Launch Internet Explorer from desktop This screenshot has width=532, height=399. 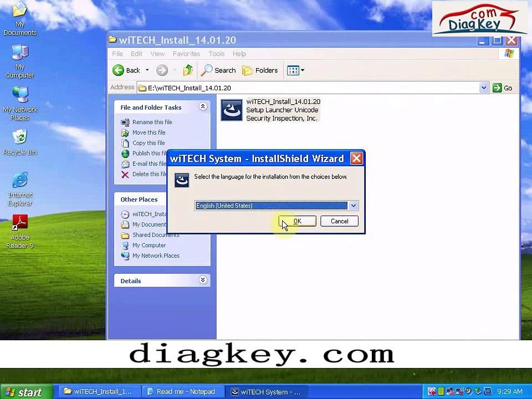tap(20, 190)
